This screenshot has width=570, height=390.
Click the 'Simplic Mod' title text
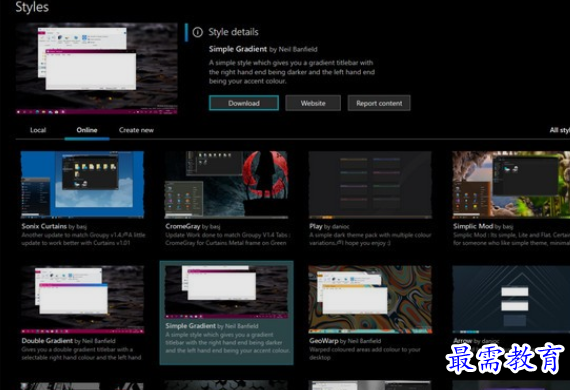[x=473, y=226]
